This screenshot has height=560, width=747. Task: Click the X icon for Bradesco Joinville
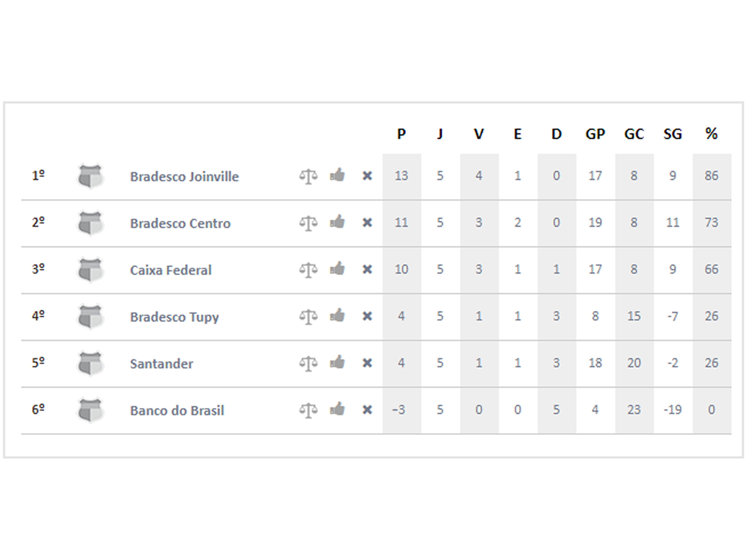tap(367, 176)
